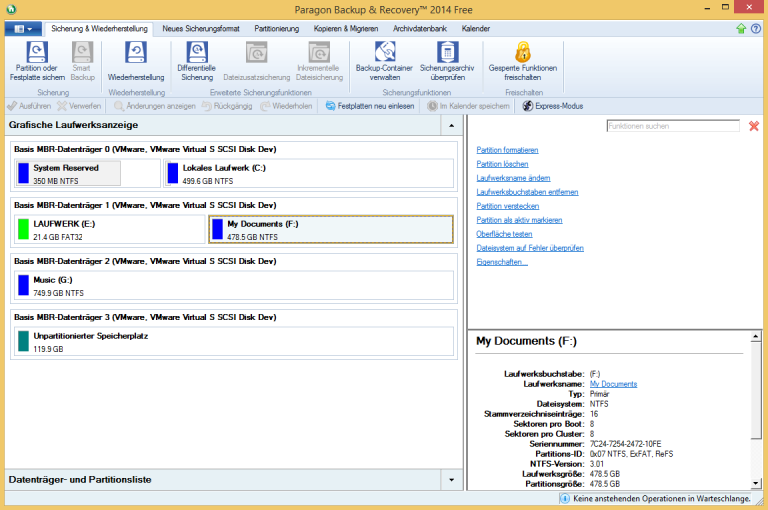Open the Kopieren & Migrieren tab
The height and width of the screenshot is (510, 768).
click(346, 28)
